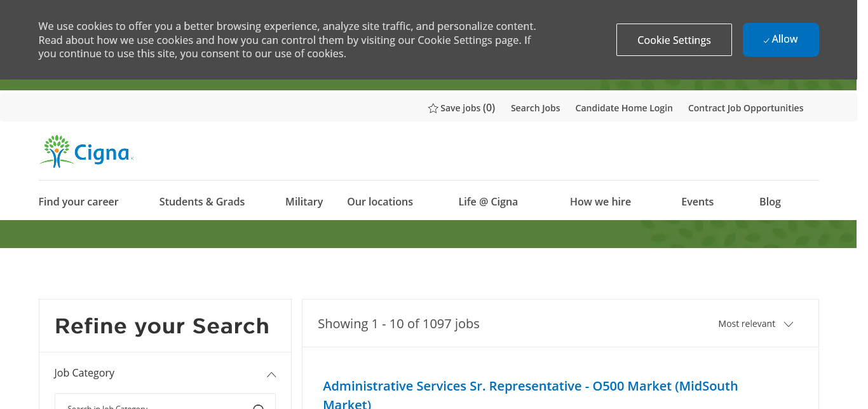Go to Search Jobs link

click(x=535, y=108)
